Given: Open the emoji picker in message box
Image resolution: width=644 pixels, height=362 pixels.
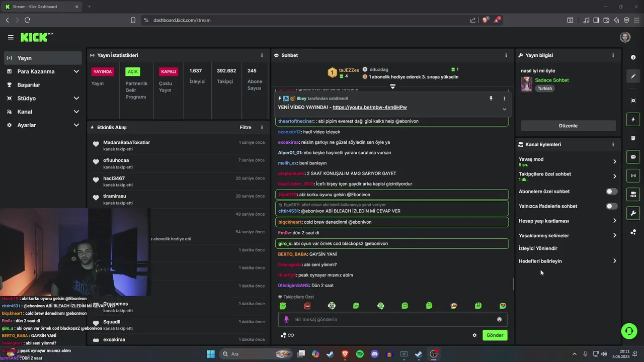Looking at the screenshot, I should tap(499, 319).
